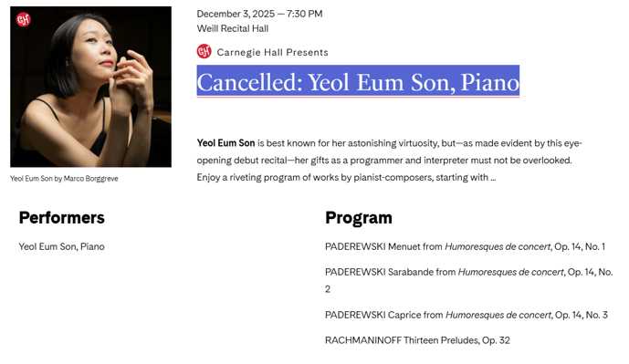This screenshot has width=629, height=364.
Task: Select performer Yeol Eum Son, Piano
Action: [62, 246]
